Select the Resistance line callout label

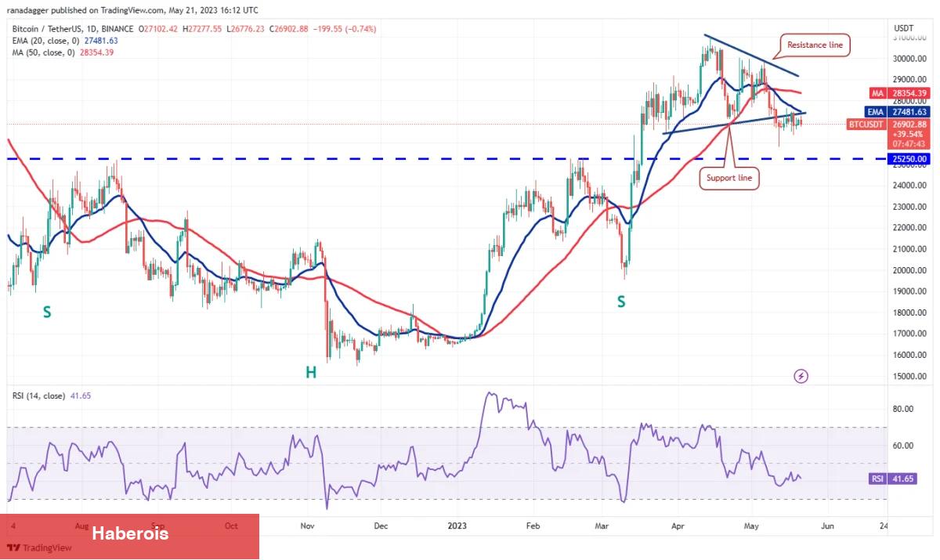pyautogui.click(x=815, y=45)
